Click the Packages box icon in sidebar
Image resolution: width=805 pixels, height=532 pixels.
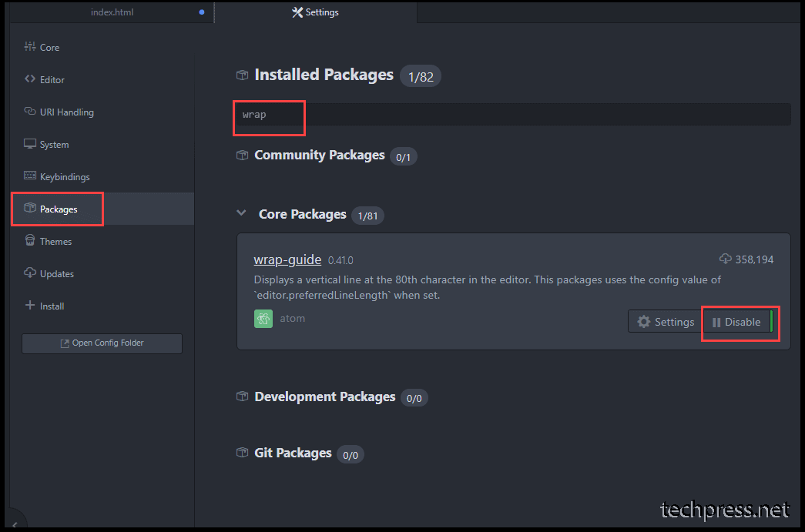[x=30, y=208]
